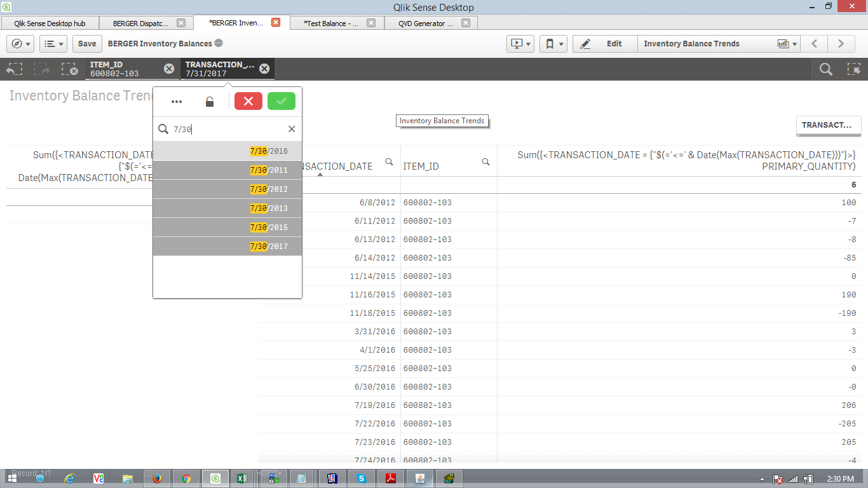Close the BERGER Dispatc... tab
868x488 pixels.
click(181, 23)
